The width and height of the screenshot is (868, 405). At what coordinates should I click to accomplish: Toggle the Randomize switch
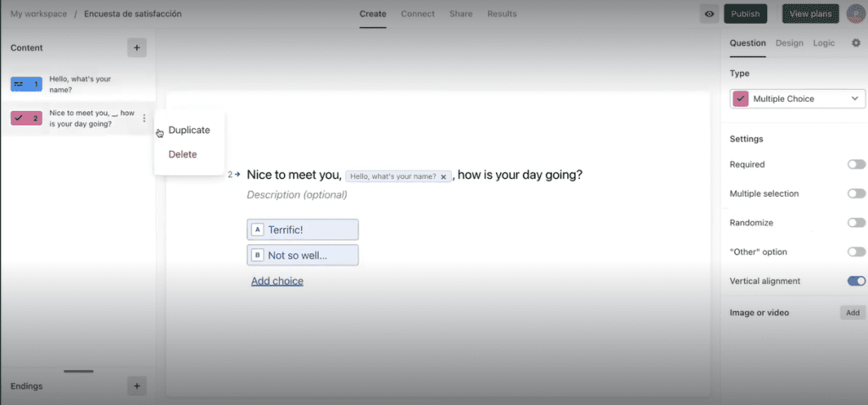pos(856,223)
